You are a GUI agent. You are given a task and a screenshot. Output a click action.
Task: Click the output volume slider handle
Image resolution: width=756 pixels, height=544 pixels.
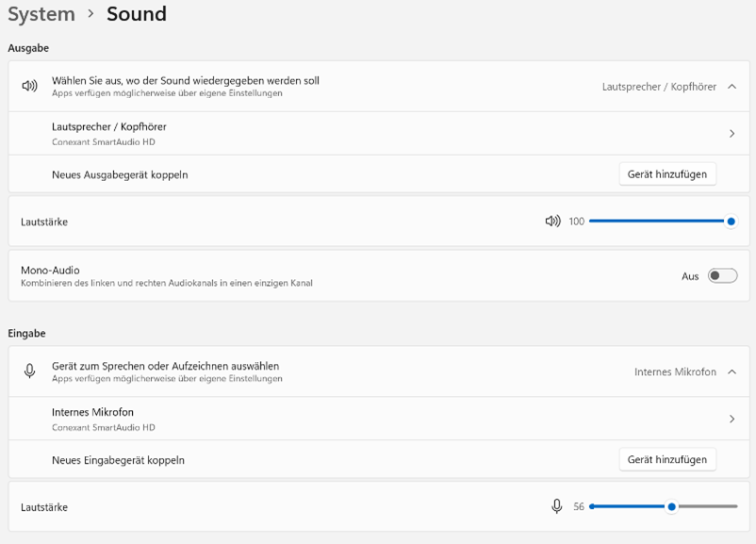point(731,222)
